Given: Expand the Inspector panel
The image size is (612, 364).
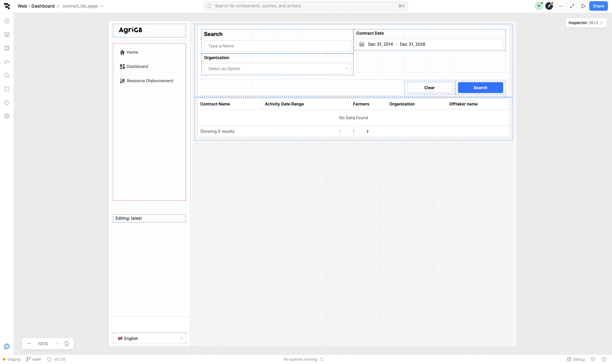Looking at the screenshot, I should point(586,23).
